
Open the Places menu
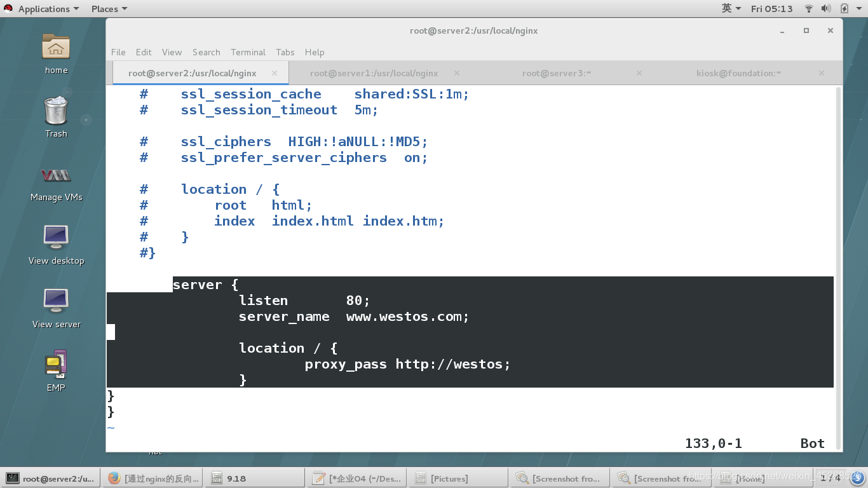(x=109, y=9)
